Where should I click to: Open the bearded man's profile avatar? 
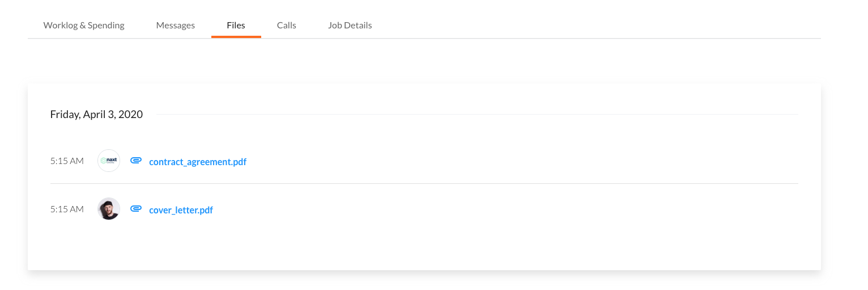(109, 209)
